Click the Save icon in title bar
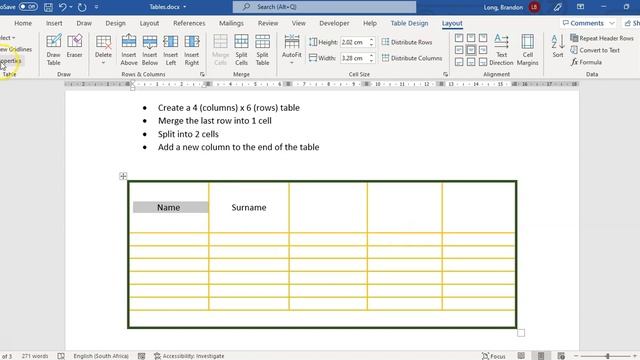Image resolution: width=640 pixels, height=360 pixels. 48,7
